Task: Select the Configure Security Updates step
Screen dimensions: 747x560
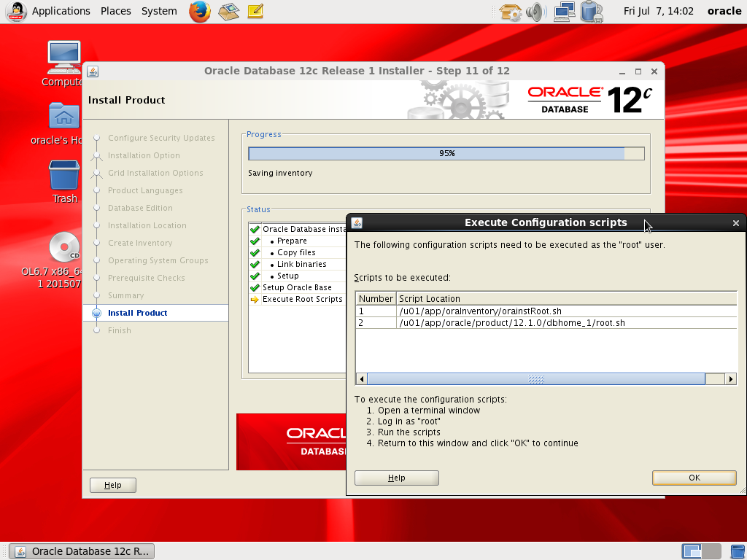Action: [x=161, y=138]
